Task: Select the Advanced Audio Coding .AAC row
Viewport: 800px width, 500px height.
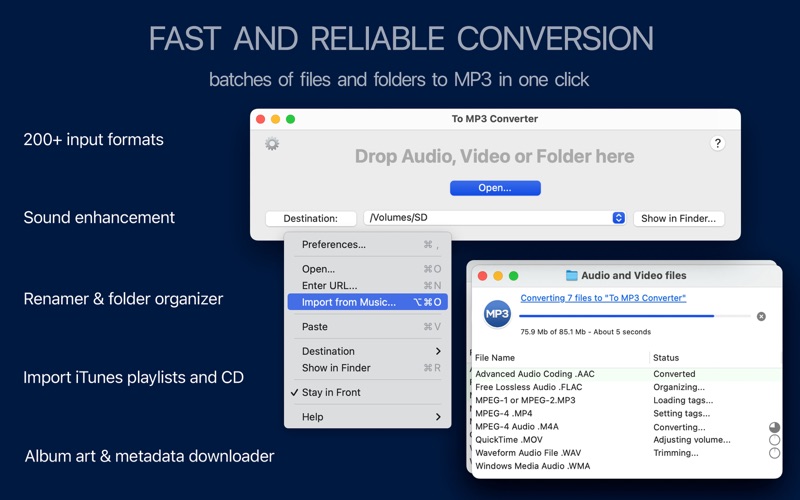Action: pos(628,374)
